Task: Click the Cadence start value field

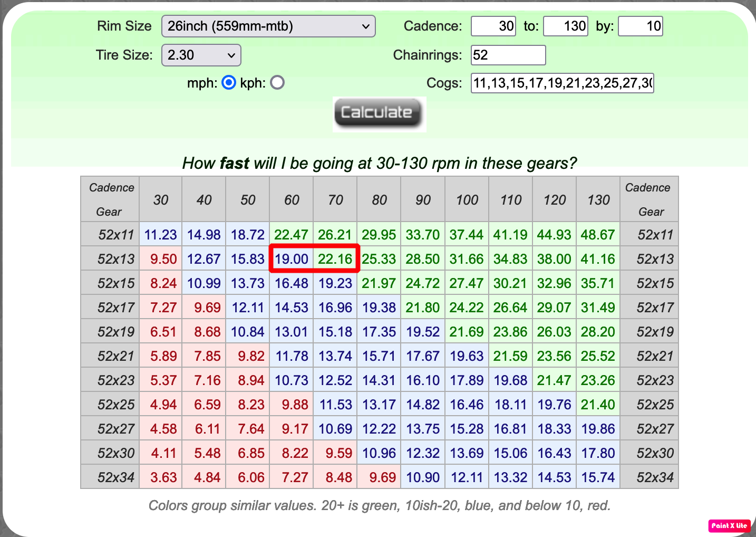Action: [x=493, y=26]
